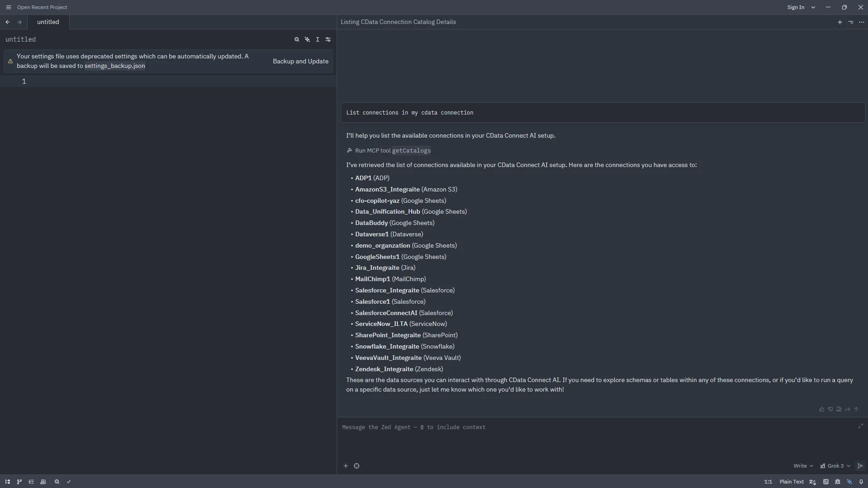Click Plain Text language selector
Screen dimensions: 868x488
pyautogui.click(x=792, y=482)
